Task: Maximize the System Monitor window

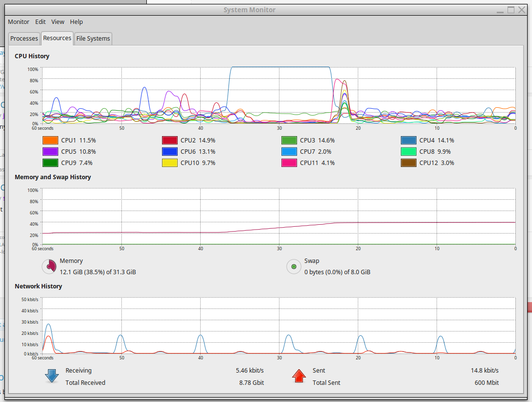Action: [x=510, y=10]
